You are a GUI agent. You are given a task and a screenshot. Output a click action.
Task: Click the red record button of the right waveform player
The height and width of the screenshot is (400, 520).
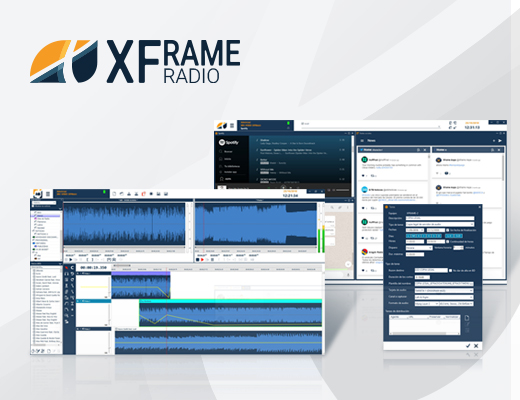pos(202,259)
